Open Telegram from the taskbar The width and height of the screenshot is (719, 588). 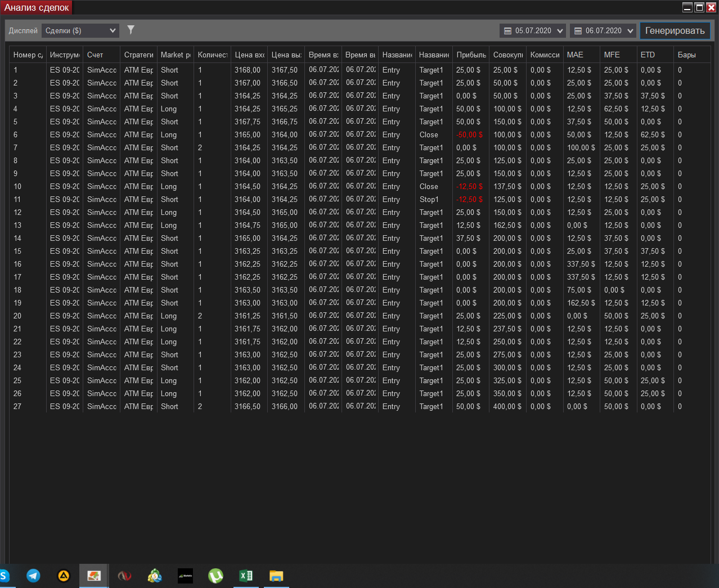[x=33, y=576]
